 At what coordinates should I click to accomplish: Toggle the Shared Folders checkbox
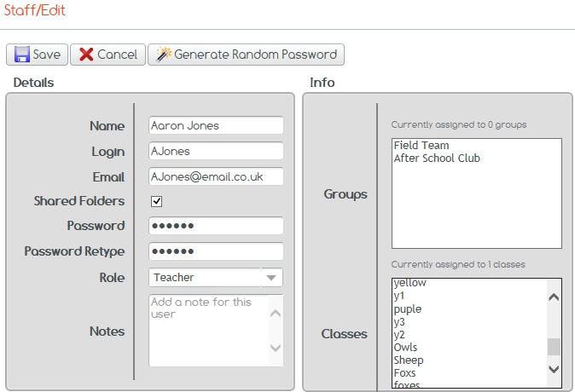156,202
